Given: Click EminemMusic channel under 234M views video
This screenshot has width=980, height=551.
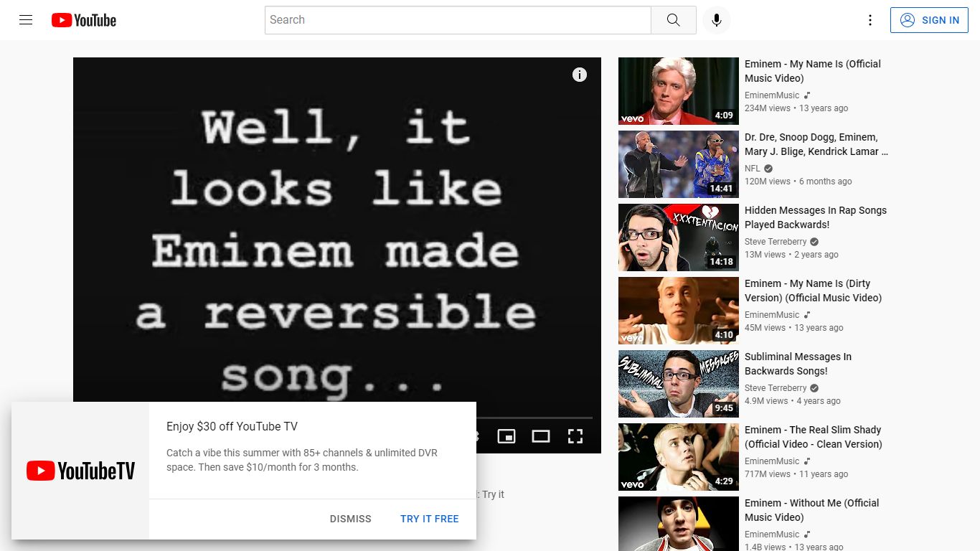Looking at the screenshot, I should tap(772, 95).
